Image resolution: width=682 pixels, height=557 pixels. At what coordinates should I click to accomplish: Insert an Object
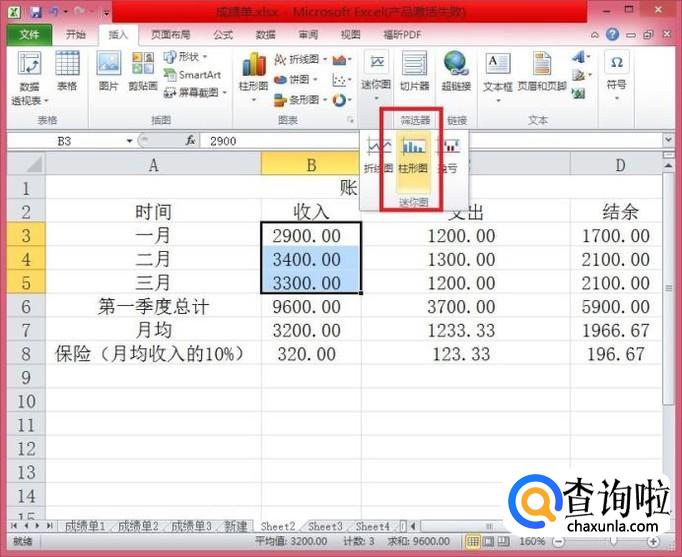[578, 93]
